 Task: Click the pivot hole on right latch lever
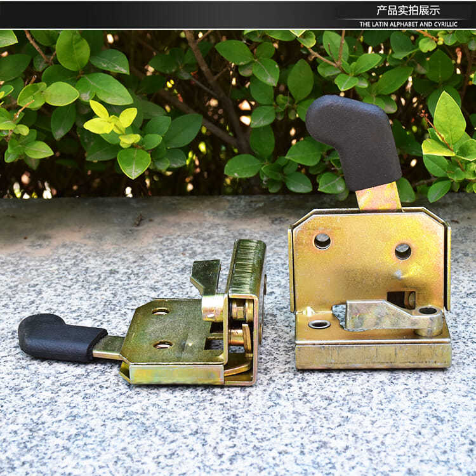pos(429,311)
